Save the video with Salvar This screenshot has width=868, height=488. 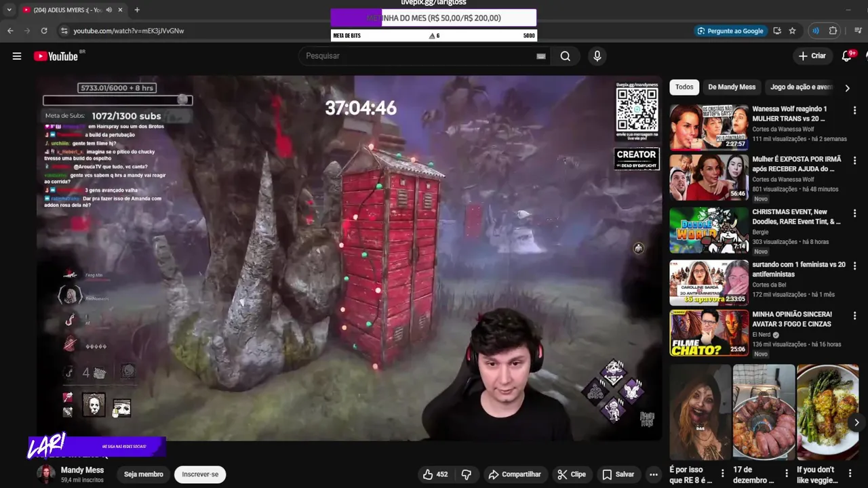pyautogui.click(x=618, y=474)
